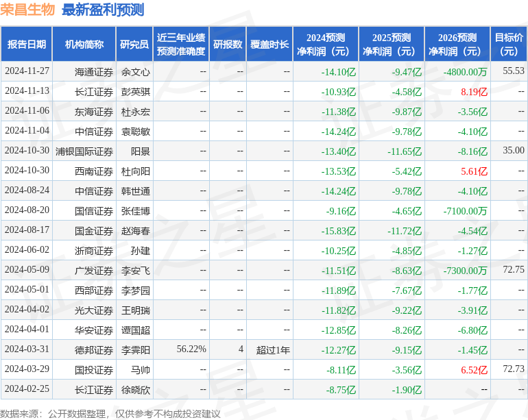Click the 报告日期 column header
This screenshot has height=420, width=528.
tap(27, 44)
